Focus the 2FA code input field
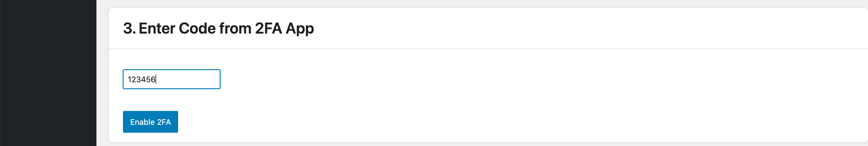 coord(171,79)
